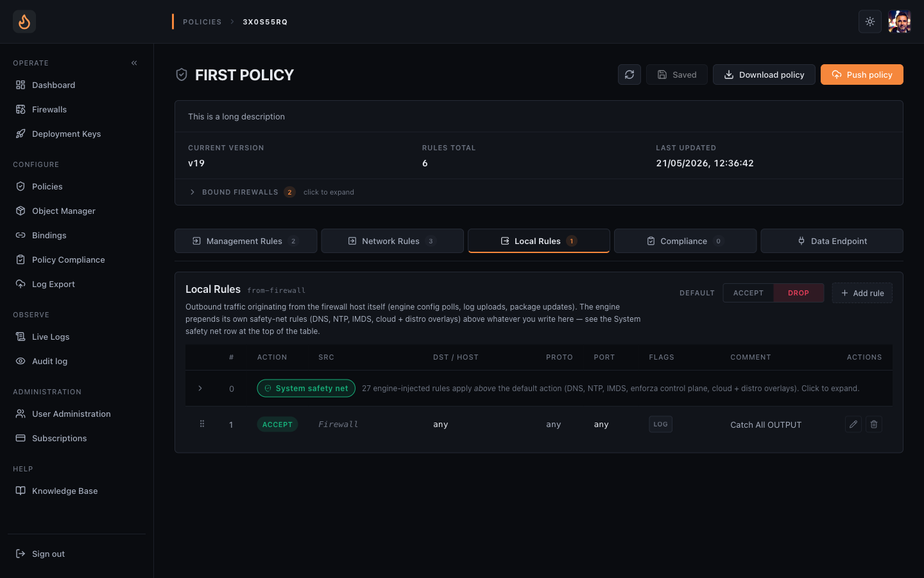Set default action to ACCEPT
Image resolution: width=924 pixels, height=578 pixels.
coord(748,293)
